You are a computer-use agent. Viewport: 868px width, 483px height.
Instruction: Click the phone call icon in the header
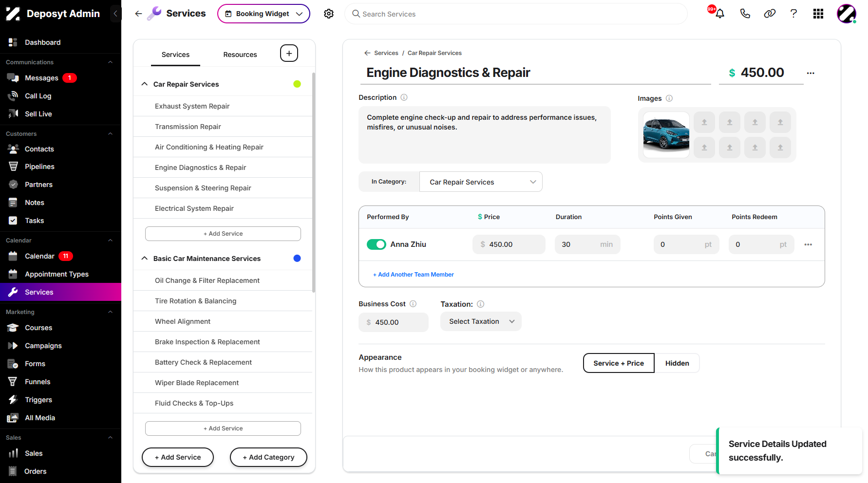[x=745, y=14]
